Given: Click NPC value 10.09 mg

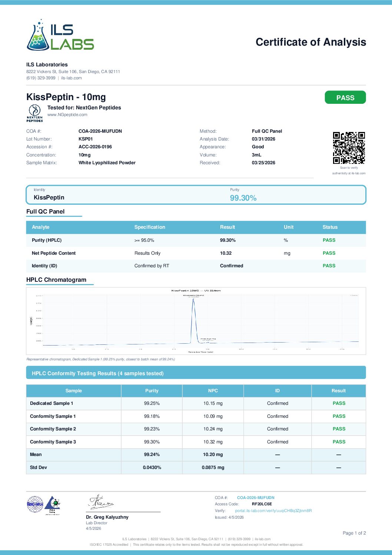Looking at the screenshot, I should click(x=213, y=416).
